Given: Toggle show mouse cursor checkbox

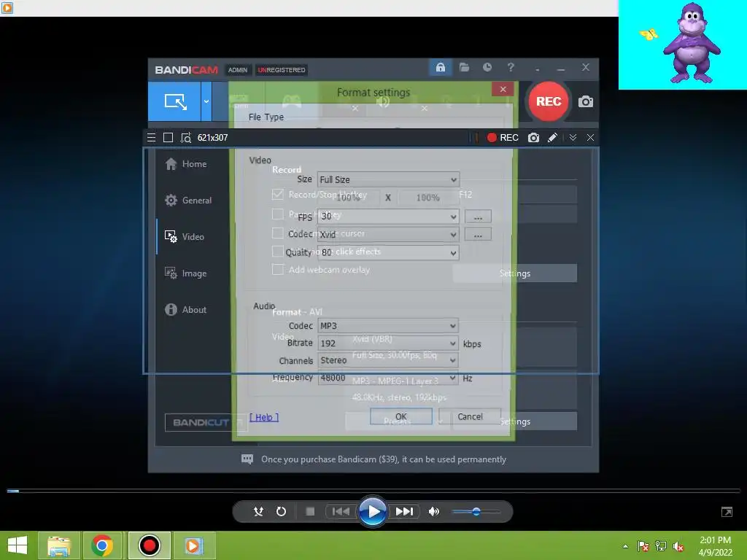Looking at the screenshot, I should point(278,233).
